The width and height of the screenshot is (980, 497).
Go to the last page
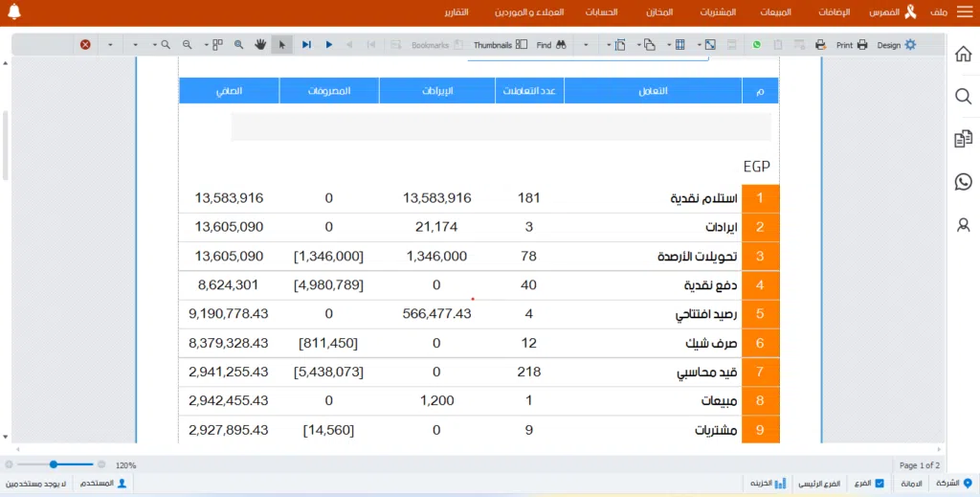coord(306,45)
